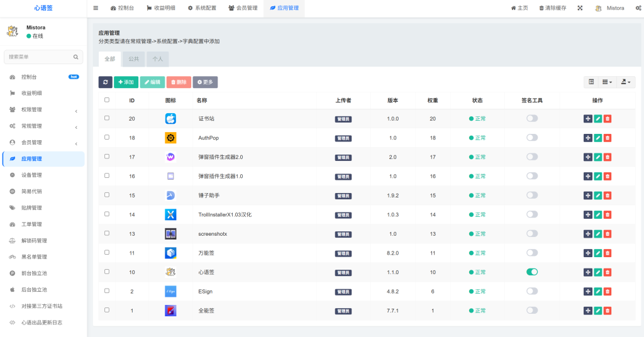This screenshot has height=337, width=644.
Task: Check the checkbox for AuthPop row
Action: tap(107, 137)
